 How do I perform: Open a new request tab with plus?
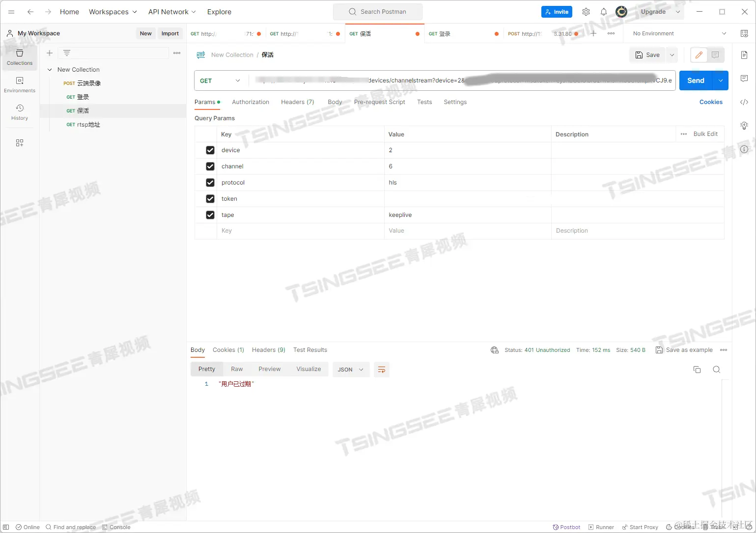point(593,33)
